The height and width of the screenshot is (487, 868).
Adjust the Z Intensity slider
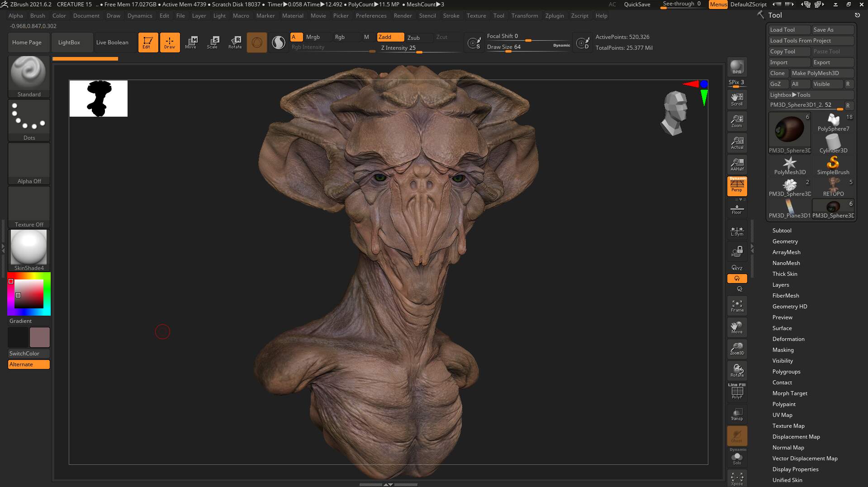[420, 48]
